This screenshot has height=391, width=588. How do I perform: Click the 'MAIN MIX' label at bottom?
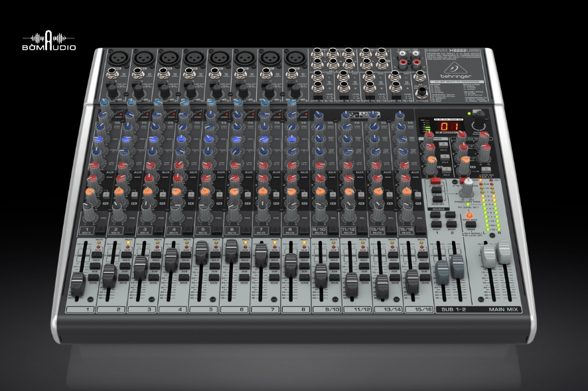pos(503,309)
